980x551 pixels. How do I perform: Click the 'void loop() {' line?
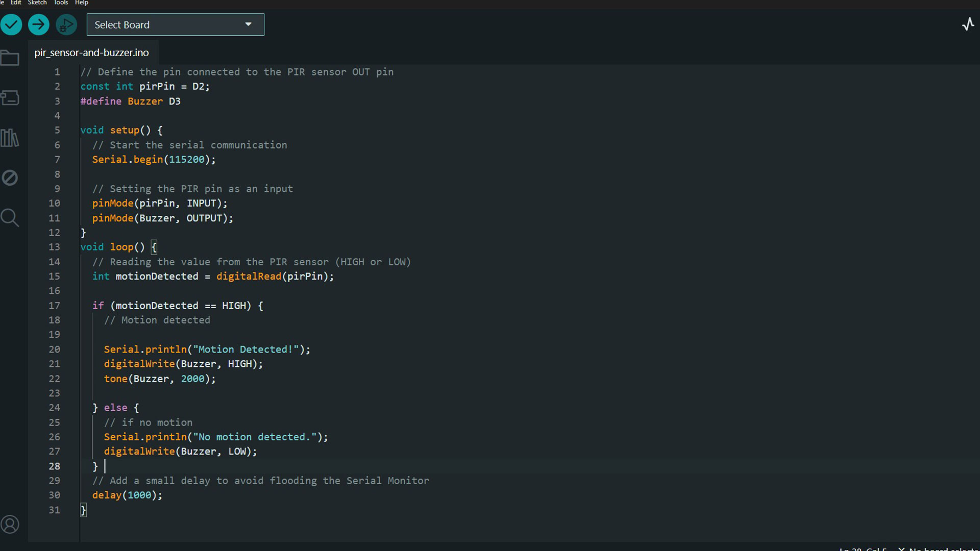(118, 247)
